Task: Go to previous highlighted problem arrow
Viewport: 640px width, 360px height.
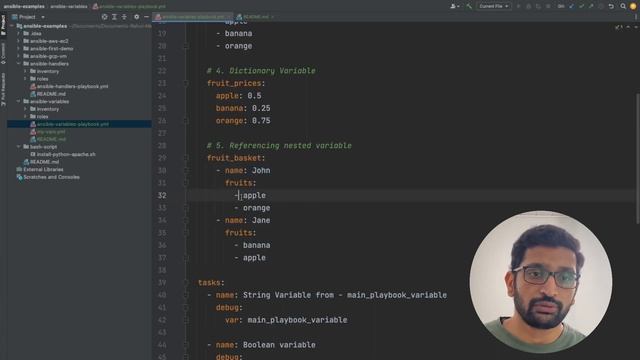Action: (629, 27)
